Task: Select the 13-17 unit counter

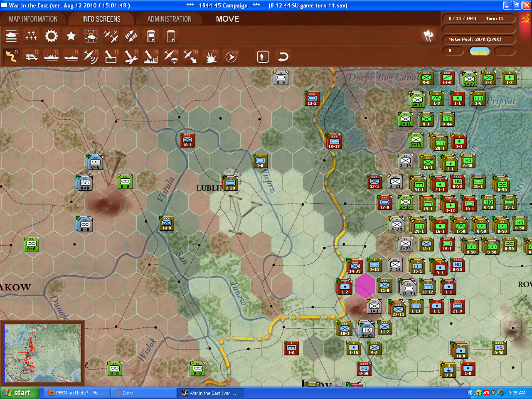Action: tap(334, 141)
